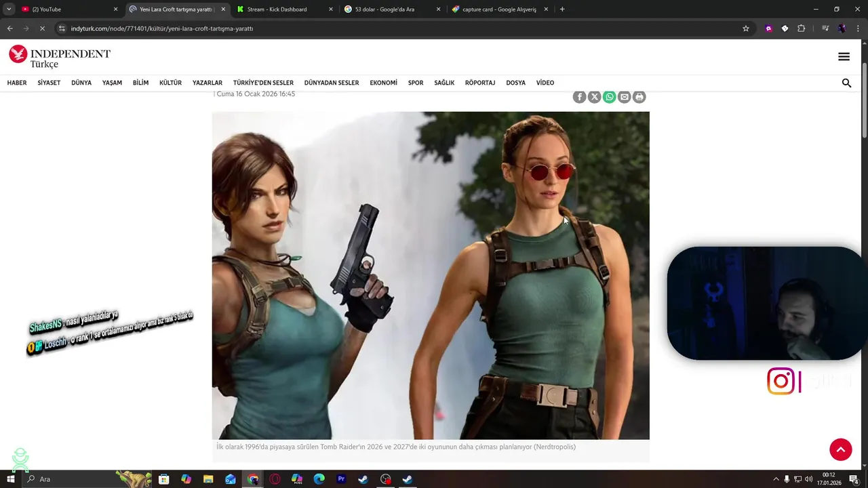View site information icon in address bar
The width and height of the screenshot is (868, 488).
pos(62,28)
